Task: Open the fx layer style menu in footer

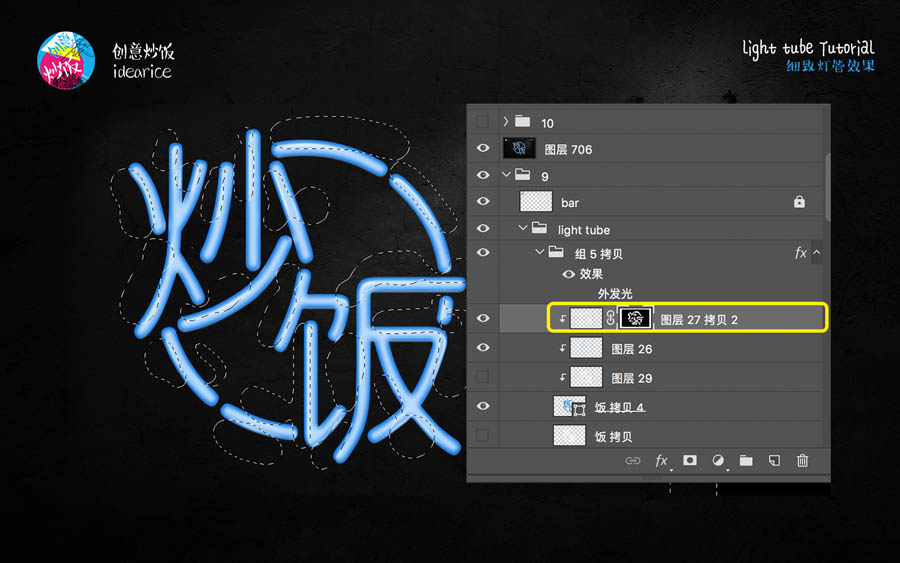Action: tap(662, 461)
